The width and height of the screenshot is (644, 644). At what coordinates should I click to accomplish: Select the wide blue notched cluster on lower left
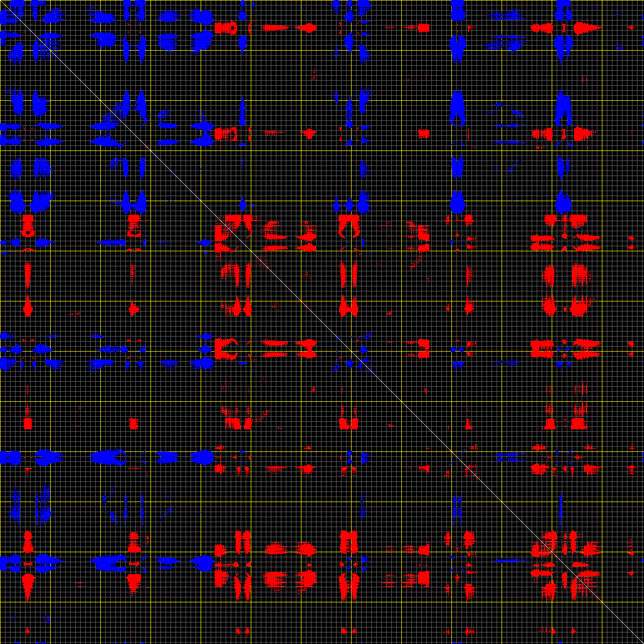pyautogui.click(x=108, y=457)
